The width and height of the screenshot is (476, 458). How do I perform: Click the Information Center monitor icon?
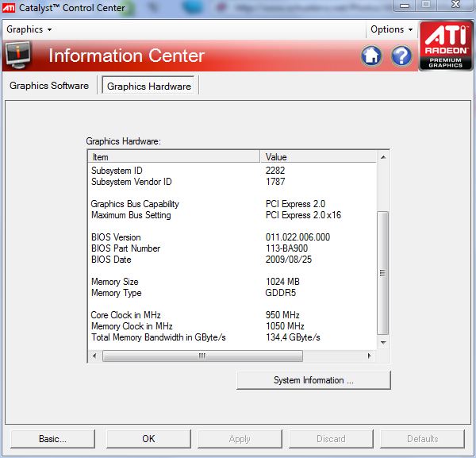[18, 55]
